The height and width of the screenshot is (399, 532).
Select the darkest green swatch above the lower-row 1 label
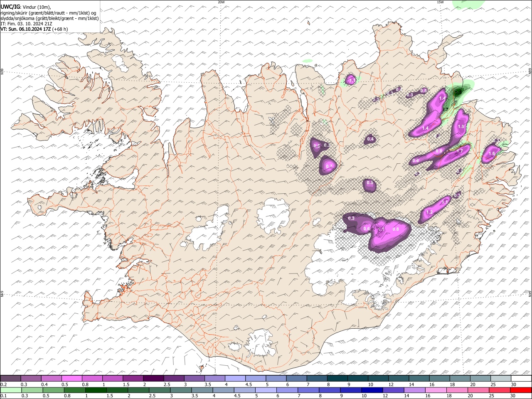tap(96, 390)
